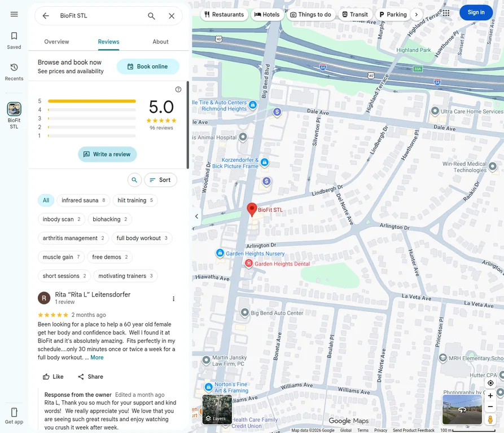Screen dimensions: 504x433
Task: Filter reviews by motivating trainers
Action: (126, 276)
